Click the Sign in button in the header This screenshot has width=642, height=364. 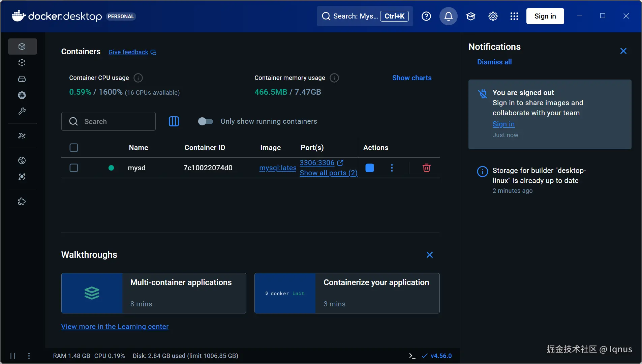[545, 16]
